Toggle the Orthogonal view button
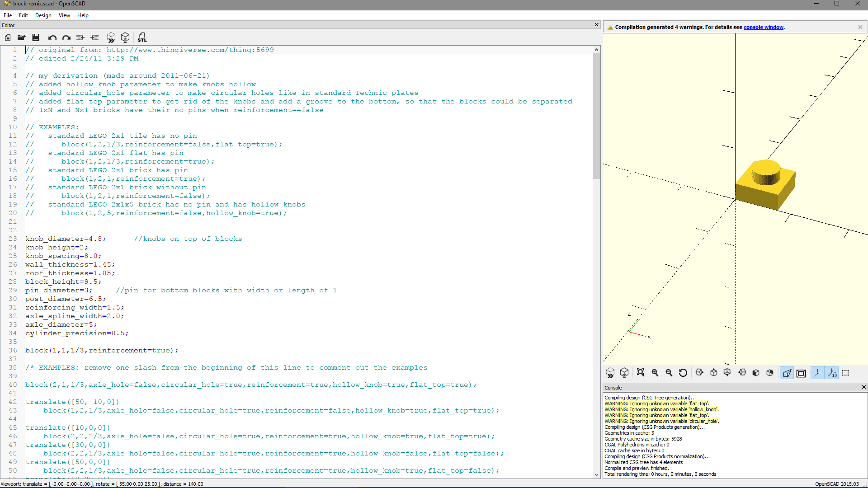Screen dimensions: 868x488 (801, 373)
